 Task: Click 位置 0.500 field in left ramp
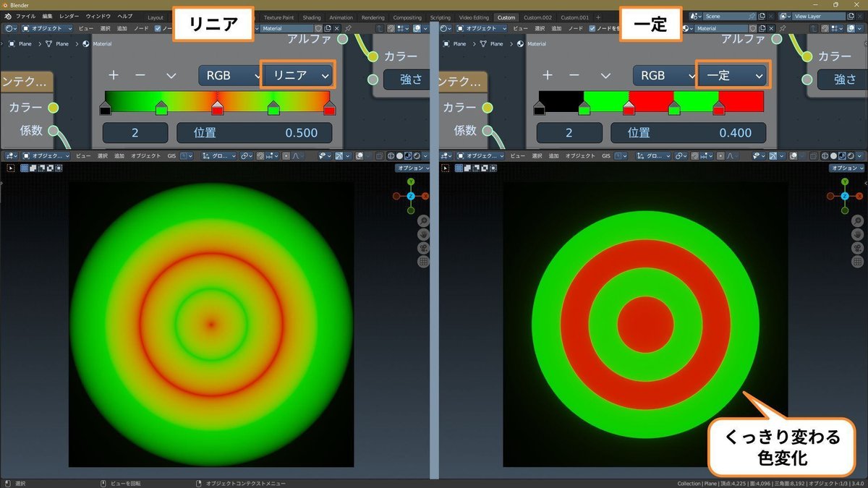[x=255, y=133]
